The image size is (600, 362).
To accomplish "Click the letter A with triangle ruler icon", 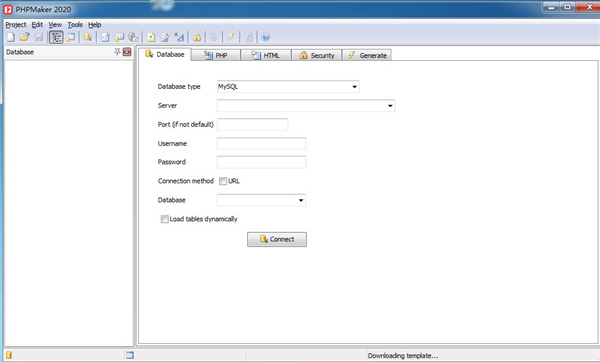I will point(179,37).
